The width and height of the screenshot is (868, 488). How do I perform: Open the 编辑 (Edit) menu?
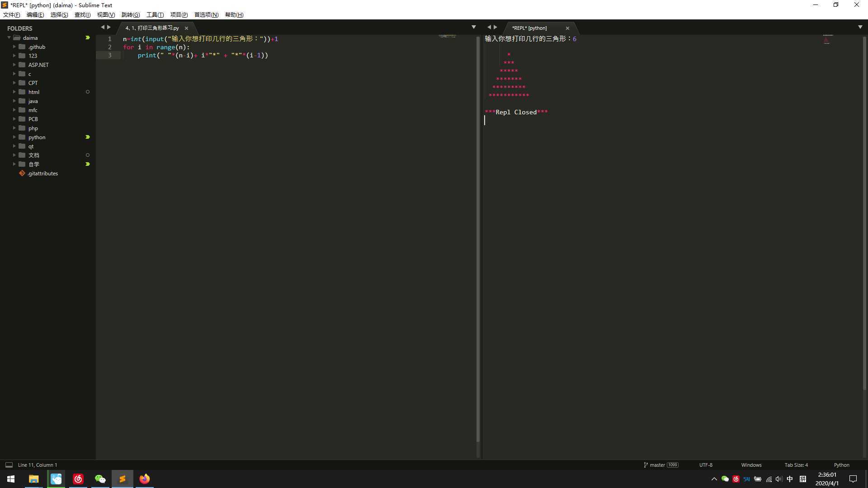click(x=34, y=14)
